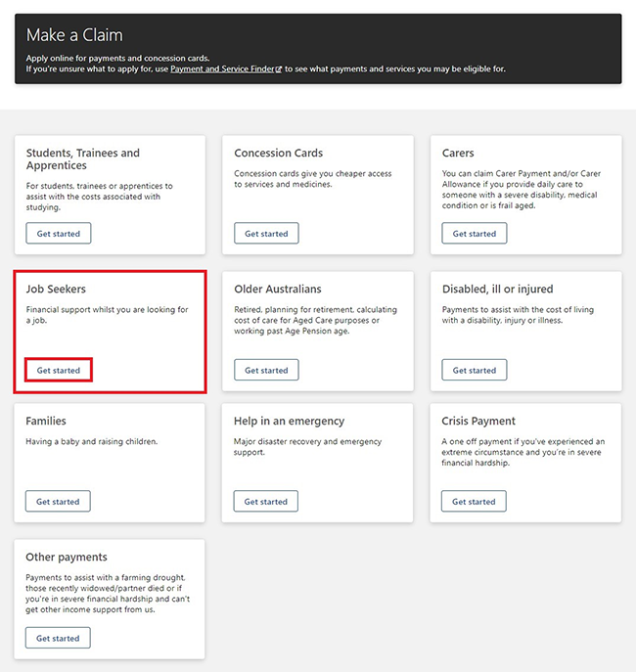Screen dimensions: 636x672
Task: Get started with Families claim
Action: pos(58,501)
